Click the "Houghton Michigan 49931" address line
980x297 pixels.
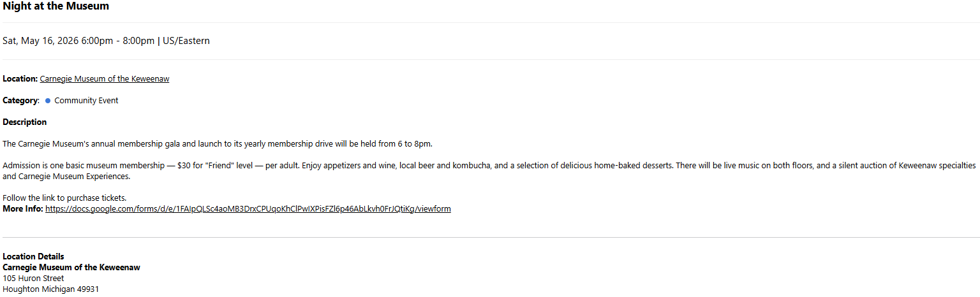(x=51, y=289)
